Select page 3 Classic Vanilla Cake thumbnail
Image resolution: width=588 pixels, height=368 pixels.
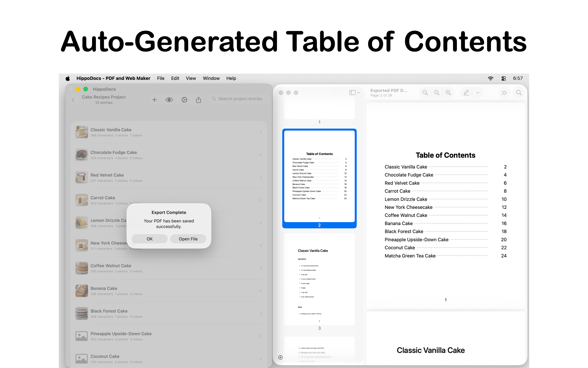tap(319, 279)
